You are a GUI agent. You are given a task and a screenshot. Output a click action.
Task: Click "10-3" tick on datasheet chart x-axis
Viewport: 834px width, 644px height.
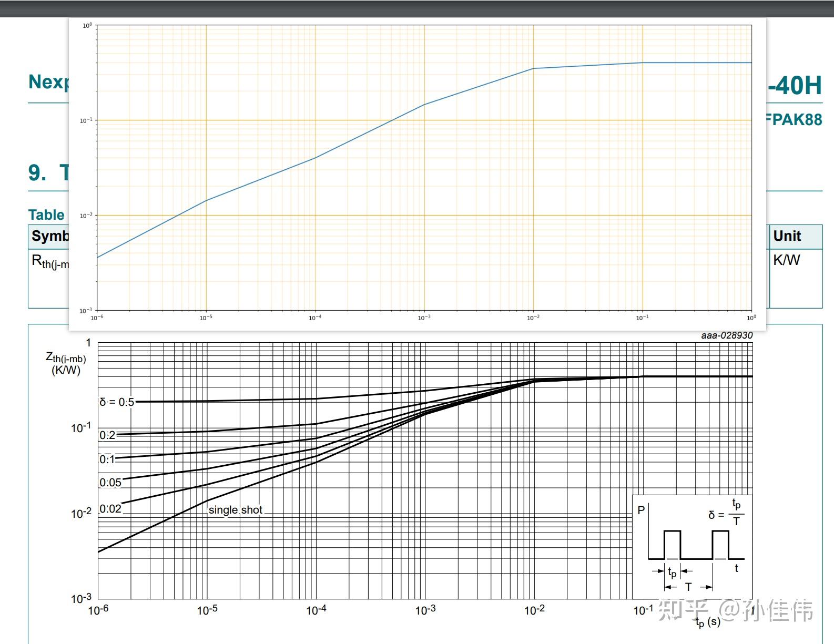click(425, 610)
